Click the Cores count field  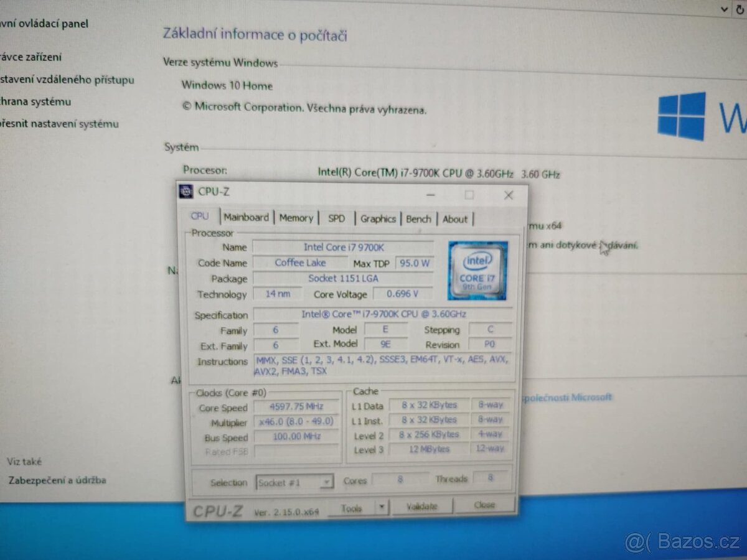pos(400,479)
